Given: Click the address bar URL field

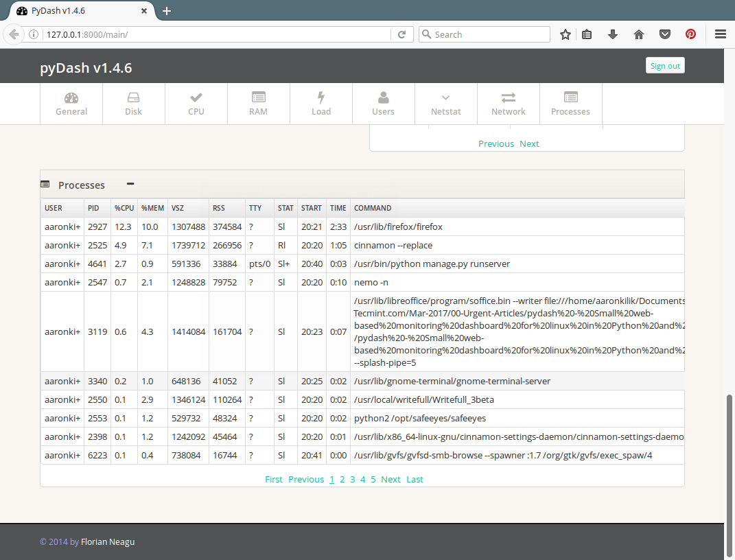Looking at the screenshot, I should [206, 34].
